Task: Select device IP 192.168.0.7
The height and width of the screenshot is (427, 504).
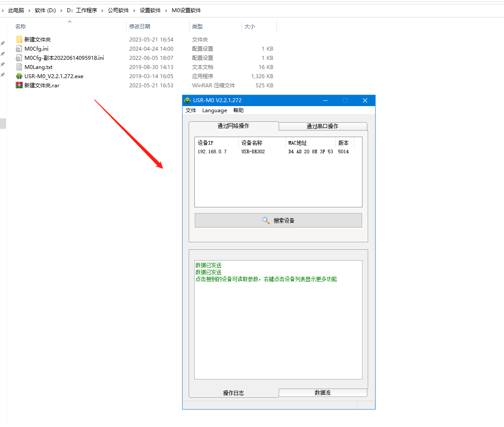Action: 212,152
